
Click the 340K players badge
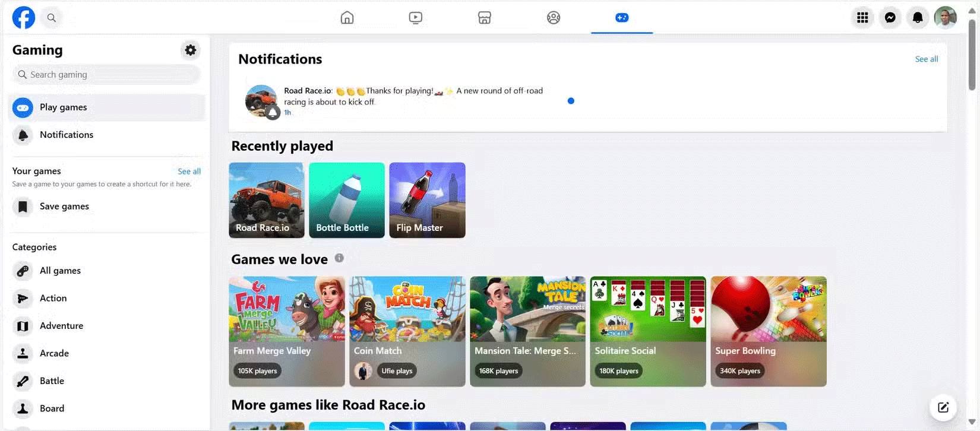point(740,371)
